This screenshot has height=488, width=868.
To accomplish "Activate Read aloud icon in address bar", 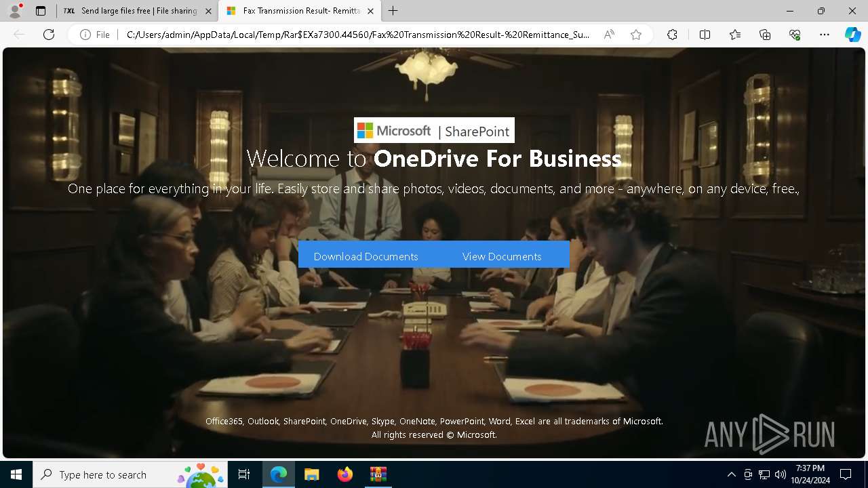I will (x=609, y=35).
